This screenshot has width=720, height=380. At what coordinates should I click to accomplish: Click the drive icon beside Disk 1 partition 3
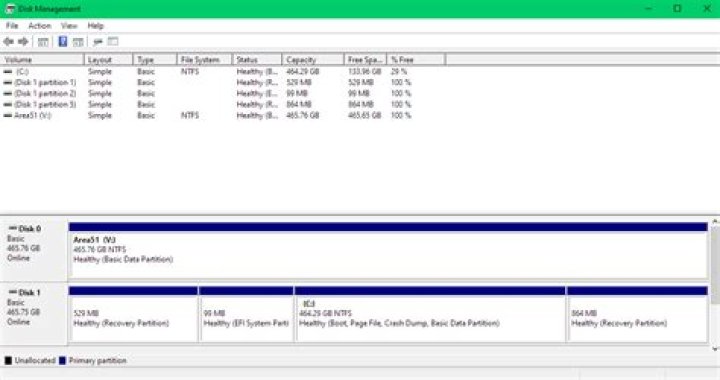[x=8, y=105]
